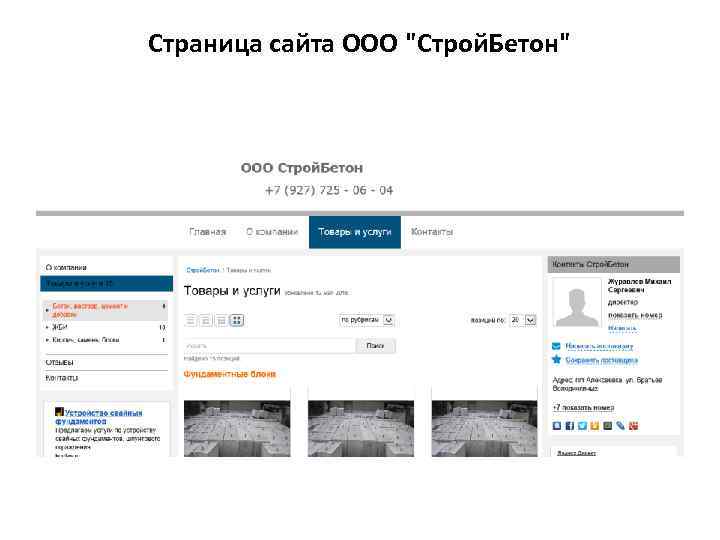Open positions-per-page dropdown showing 20

tap(523, 320)
